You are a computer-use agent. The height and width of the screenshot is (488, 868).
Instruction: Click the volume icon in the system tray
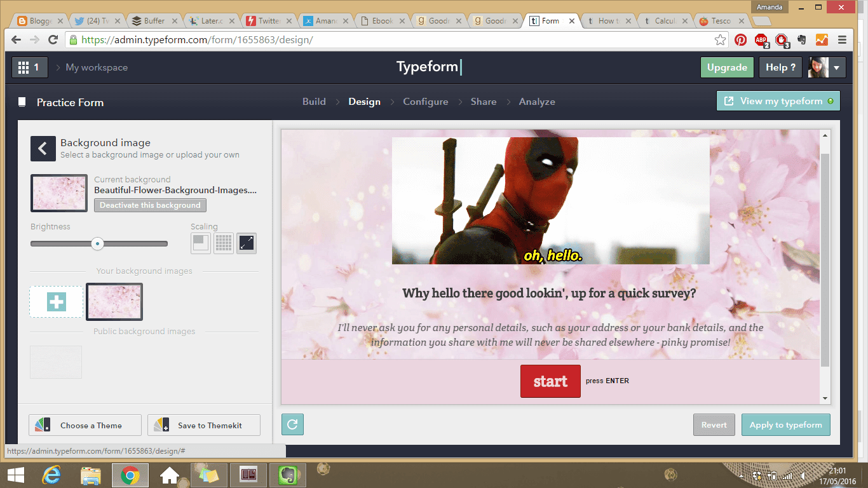(x=803, y=475)
